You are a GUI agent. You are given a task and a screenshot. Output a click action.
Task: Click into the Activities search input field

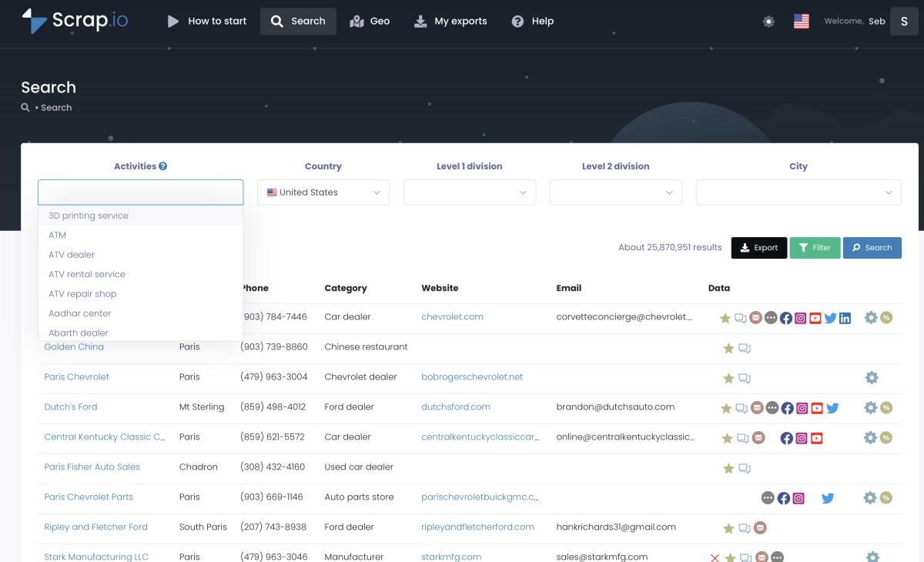[140, 192]
